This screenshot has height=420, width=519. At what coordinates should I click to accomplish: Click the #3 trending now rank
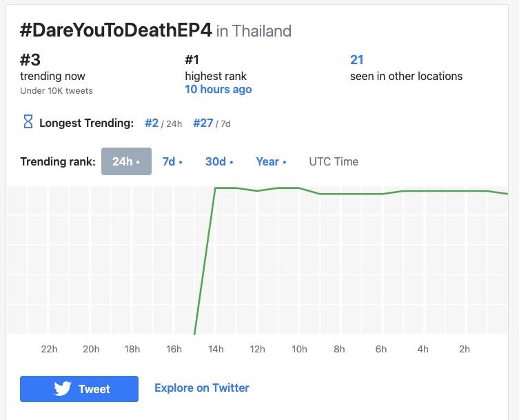pos(31,60)
